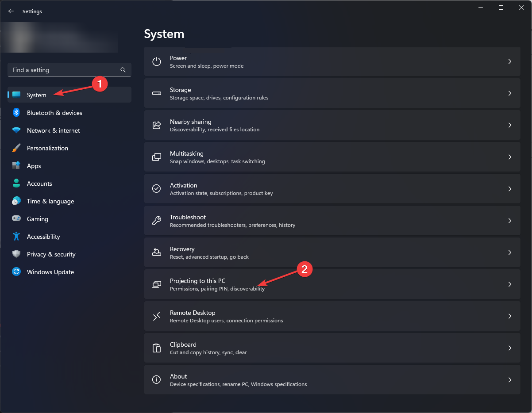Click in the Find a setting field
This screenshot has height=413, width=532.
coord(69,70)
